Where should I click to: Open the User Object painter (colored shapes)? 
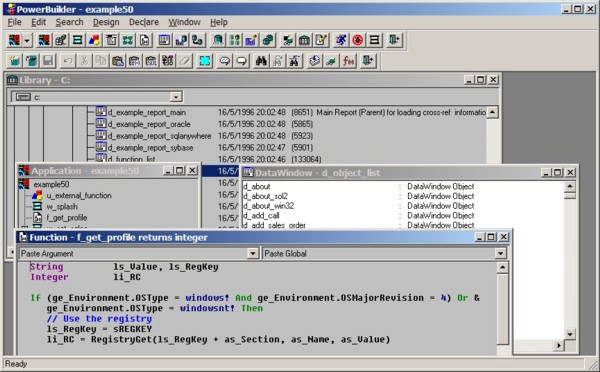(x=94, y=40)
